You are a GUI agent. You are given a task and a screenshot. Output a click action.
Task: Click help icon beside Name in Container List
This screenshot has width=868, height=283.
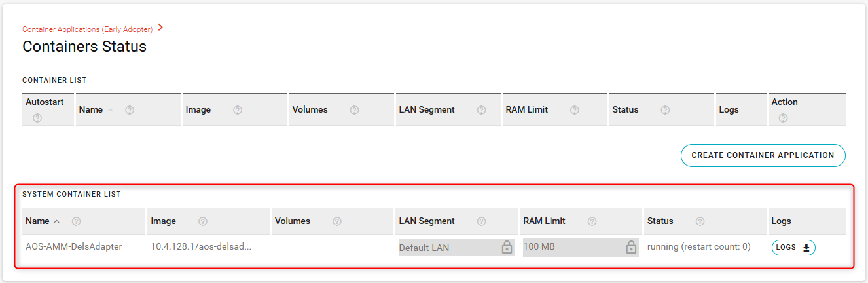[x=130, y=110]
